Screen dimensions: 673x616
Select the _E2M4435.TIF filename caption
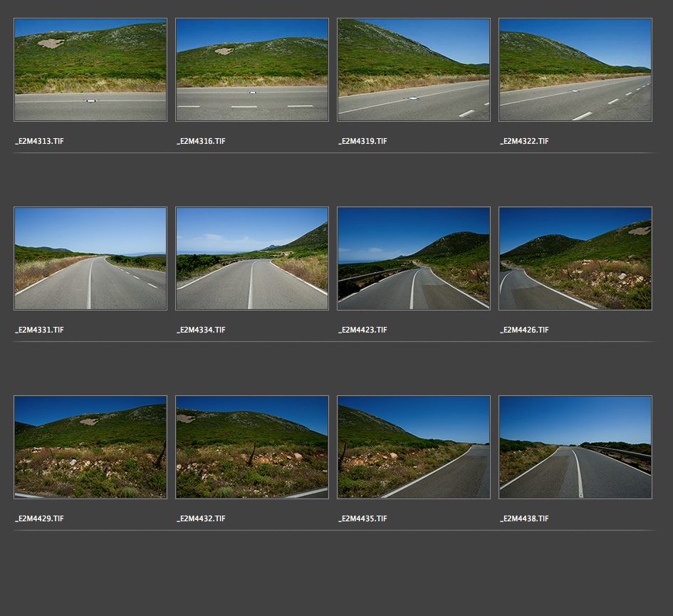pyautogui.click(x=363, y=519)
